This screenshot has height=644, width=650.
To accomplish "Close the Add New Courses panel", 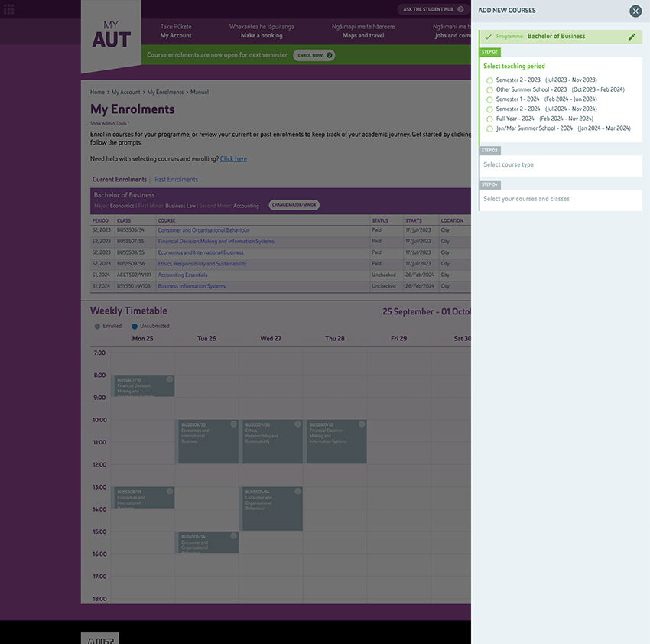I will point(635,11).
